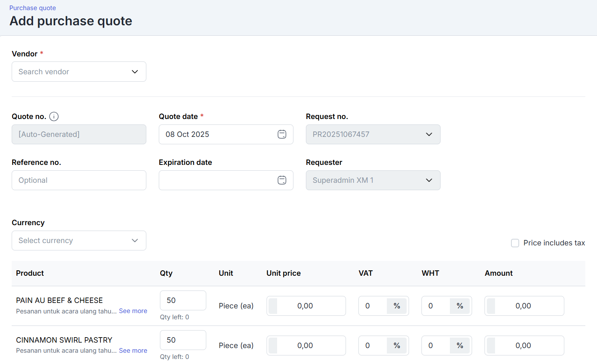Open the Request no. PR20251067457 dropdown
The width and height of the screenshot is (597, 364).
[373, 134]
